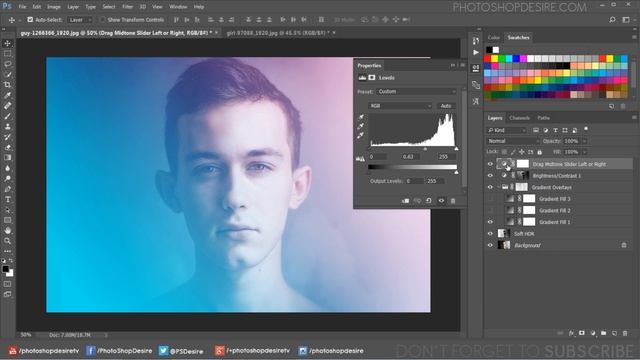The image size is (640, 360).
Task: Open the Window menu
Action: click(x=178, y=7)
